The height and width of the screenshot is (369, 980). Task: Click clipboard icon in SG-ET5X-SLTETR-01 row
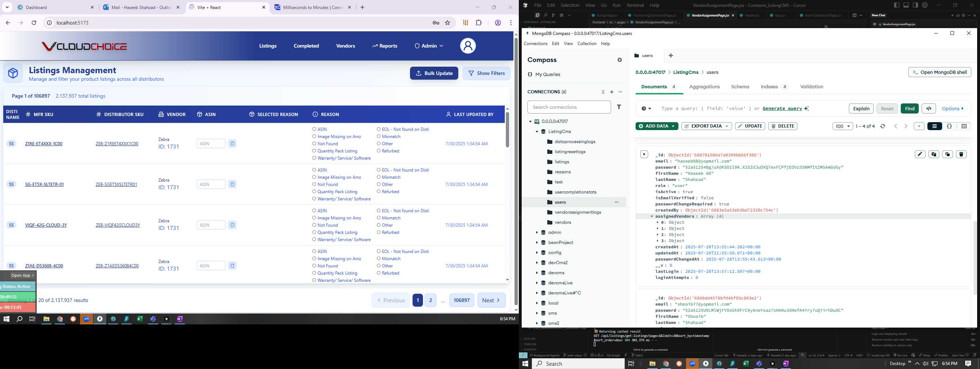(232, 184)
